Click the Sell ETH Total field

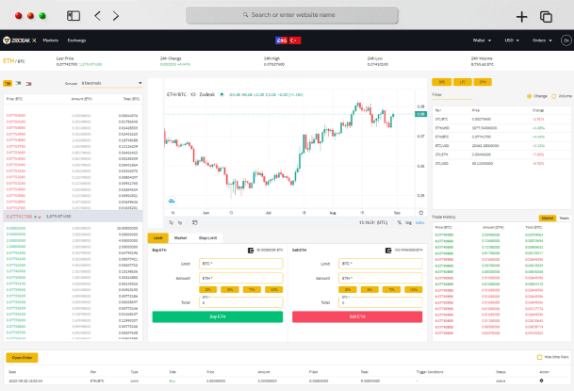pyautogui.click(x=380, y=302)
